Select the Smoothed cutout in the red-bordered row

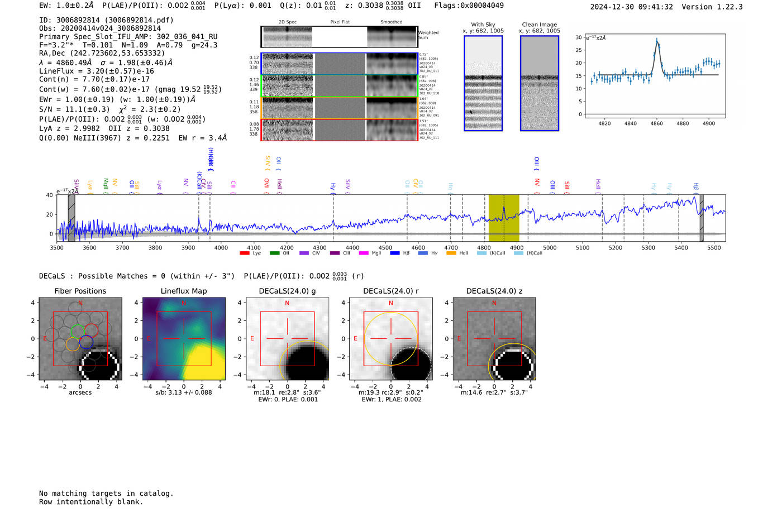click(x=392, y=130)
